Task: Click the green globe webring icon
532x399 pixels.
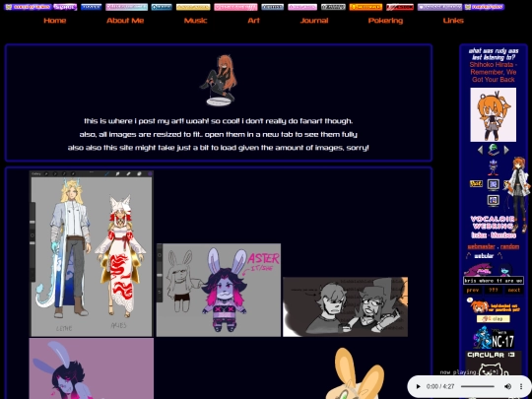Action: coord(494,150)
